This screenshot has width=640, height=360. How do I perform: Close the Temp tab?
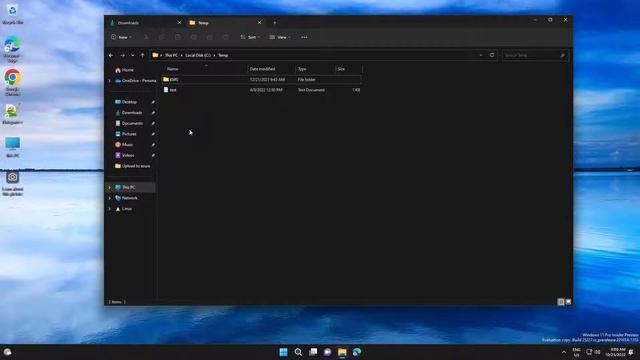coord(259,23)
